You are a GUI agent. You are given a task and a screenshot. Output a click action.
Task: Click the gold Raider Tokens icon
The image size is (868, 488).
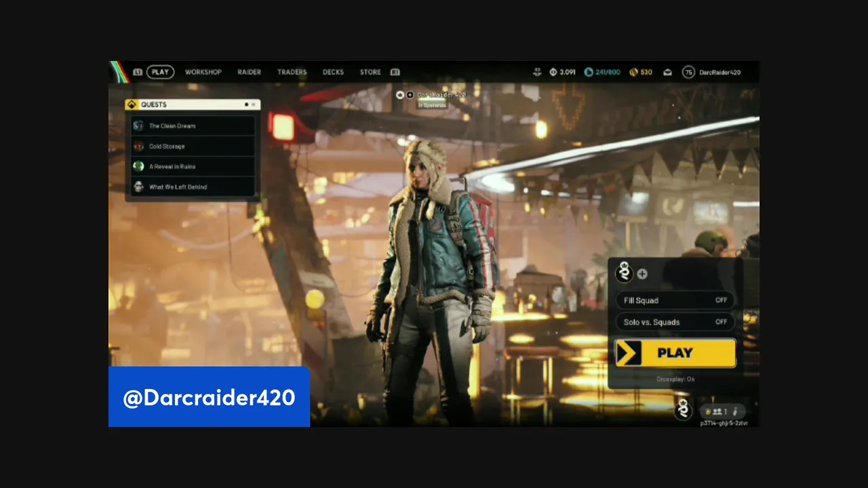click(x=634, y=72)
